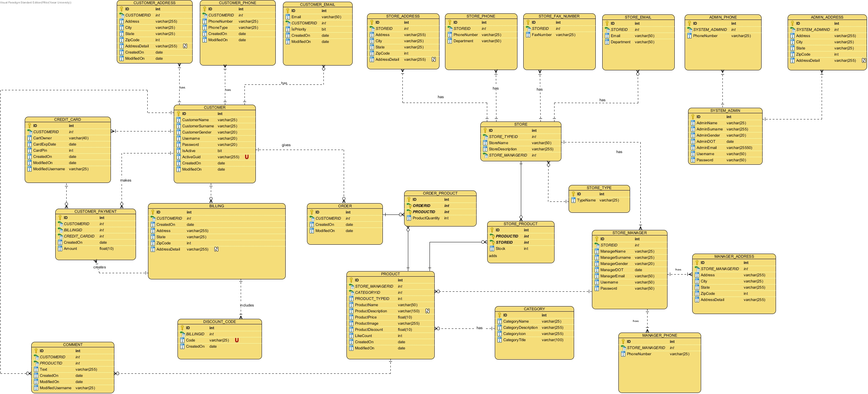The height and width of the screenshot is (394, 868).
Task: Select the Department column in STORE_EMAIL
Action: pos(638,42)
